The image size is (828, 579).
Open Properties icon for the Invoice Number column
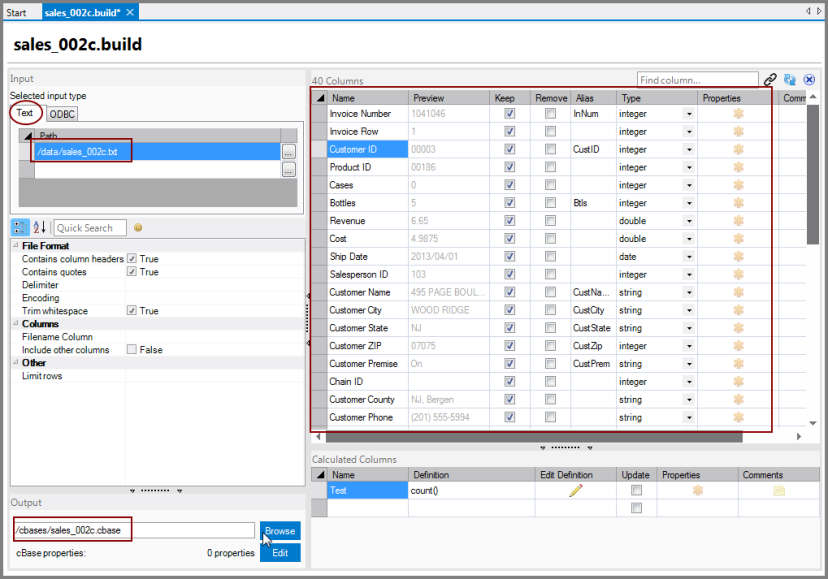click(737, 115)
